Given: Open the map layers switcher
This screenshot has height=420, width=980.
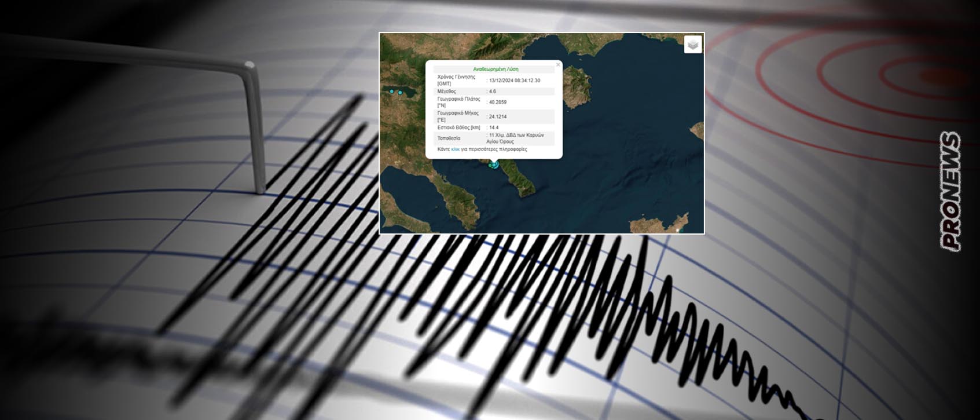Looking at the screenshot, I should pyautogui.click(x=692, y=45).
